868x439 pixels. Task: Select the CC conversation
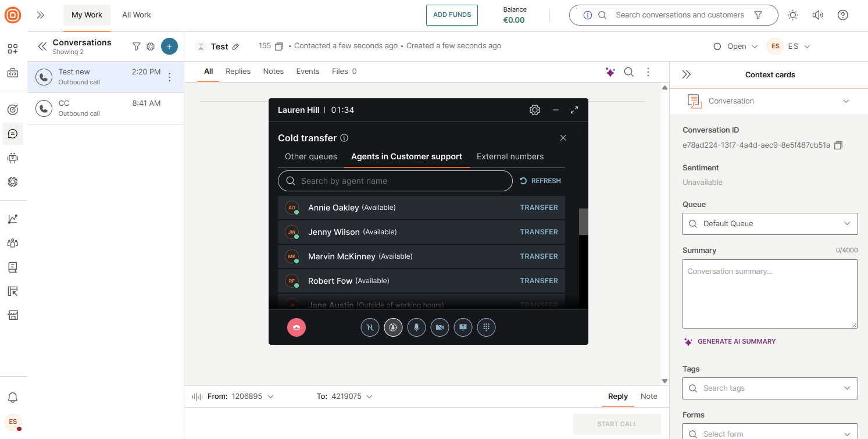105,108
